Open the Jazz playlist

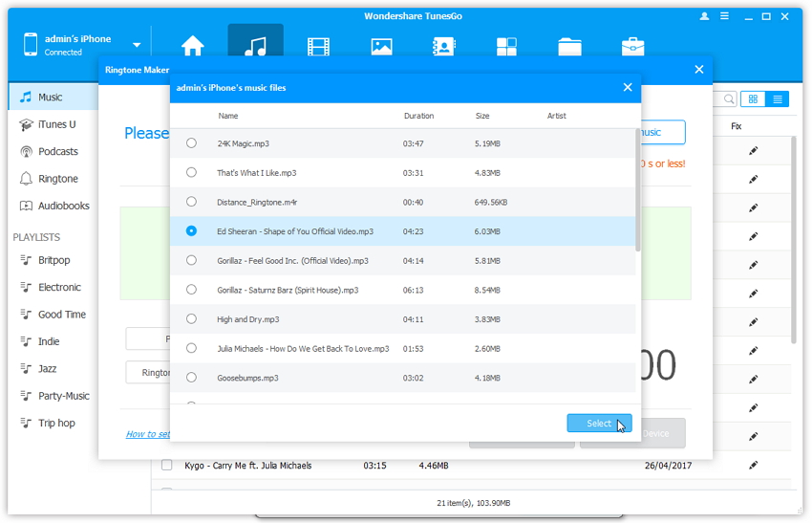pos(47,368)
